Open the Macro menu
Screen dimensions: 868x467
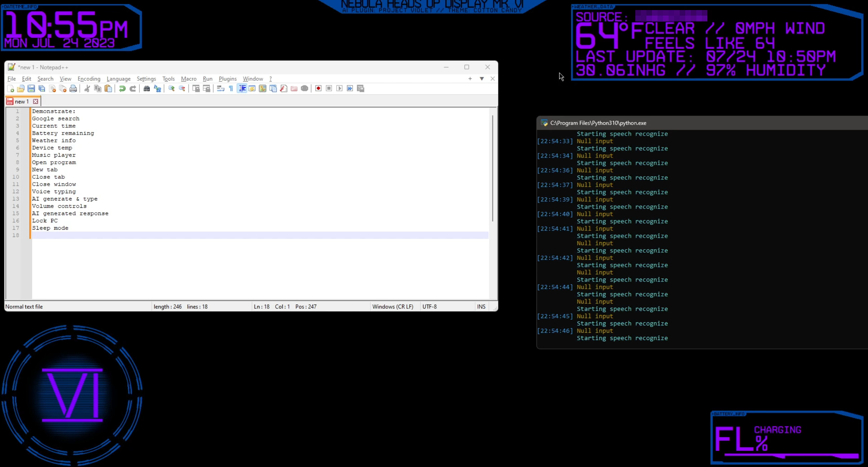[189, 79]
